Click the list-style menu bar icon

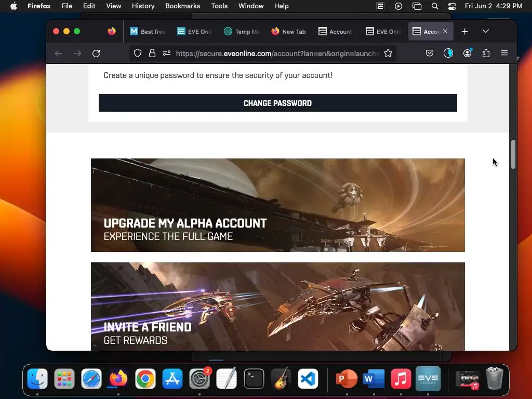tap(380, 6)
